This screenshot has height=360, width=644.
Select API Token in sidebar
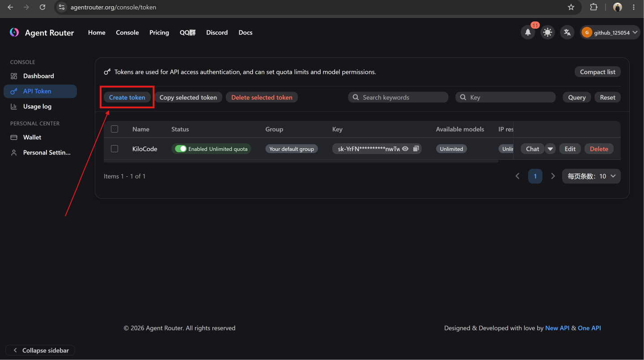pos(40,91)
